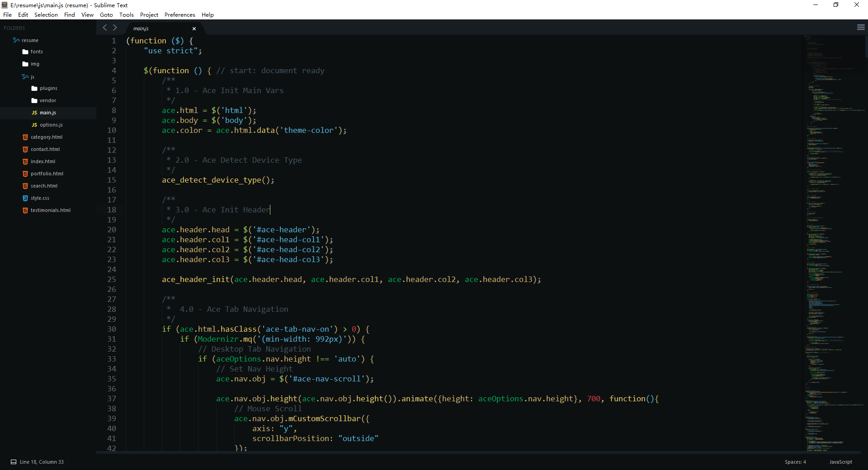Click the HTML icon beside contact.html
Screen dimensions: 868x470
pos(25,150)
